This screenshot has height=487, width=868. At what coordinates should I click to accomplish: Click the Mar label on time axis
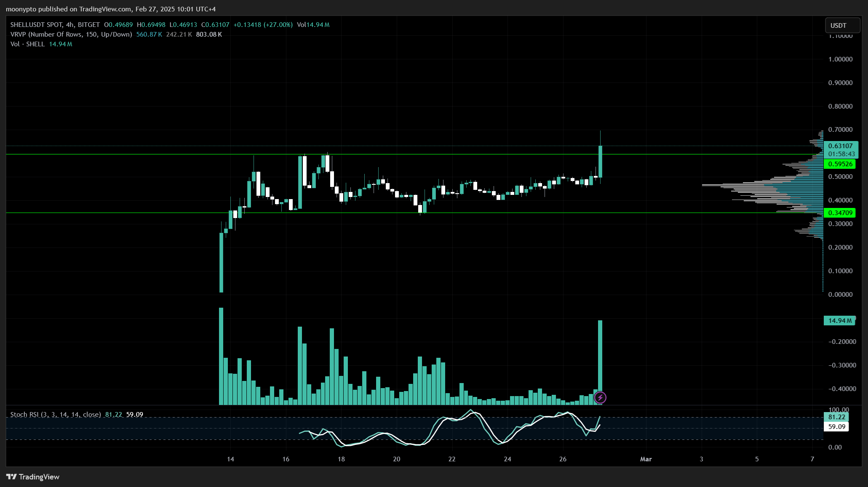[x=646, y=459]
